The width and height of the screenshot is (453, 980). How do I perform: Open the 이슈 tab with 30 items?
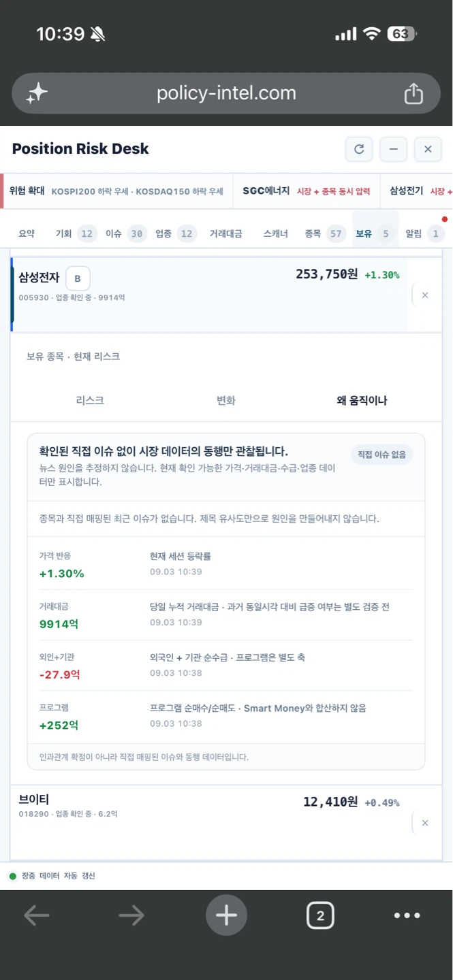tap(125, 233)
